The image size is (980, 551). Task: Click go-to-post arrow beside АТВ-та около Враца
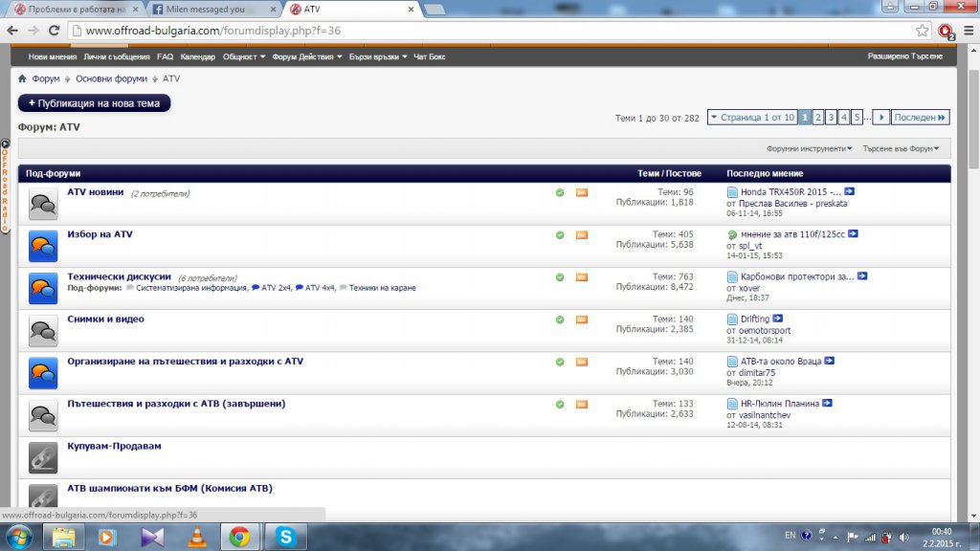(x=830, y=361)
